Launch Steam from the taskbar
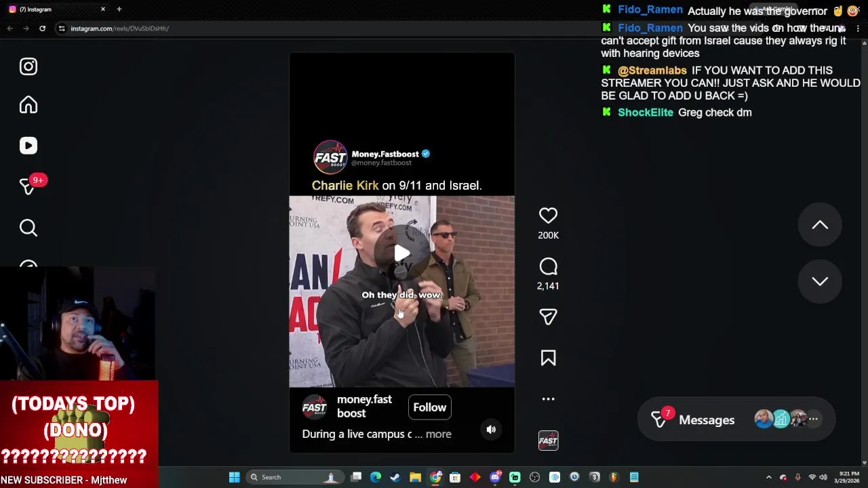This screenshot has height=488, width=868. point(395,477)
